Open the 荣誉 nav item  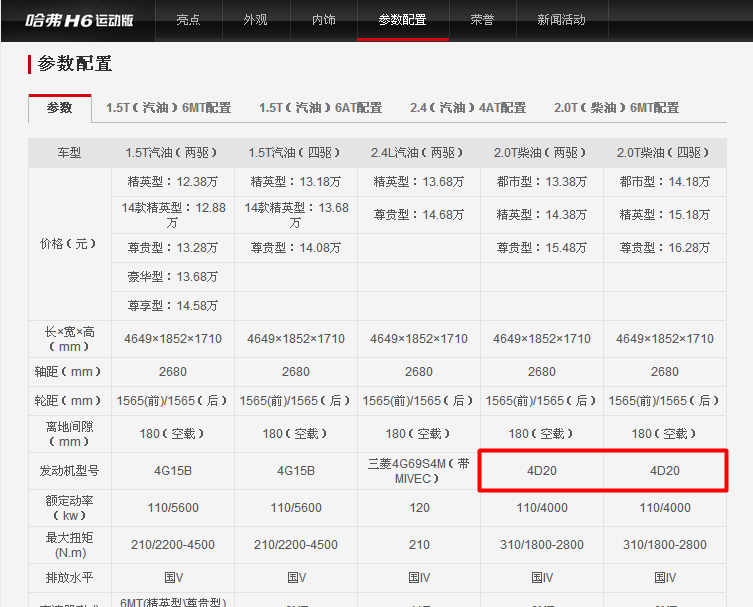(x=482, y=20)
